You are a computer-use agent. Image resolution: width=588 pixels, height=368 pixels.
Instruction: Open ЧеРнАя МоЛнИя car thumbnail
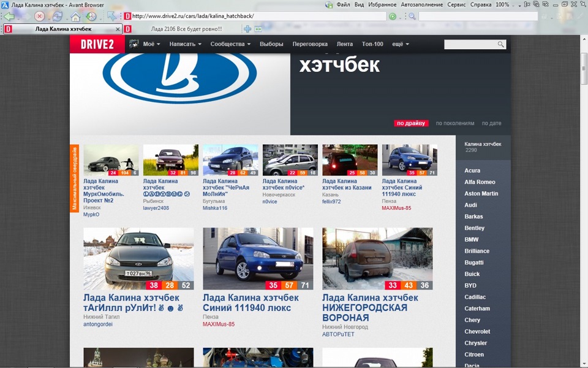pyautogui.click(x=230, y=160)
